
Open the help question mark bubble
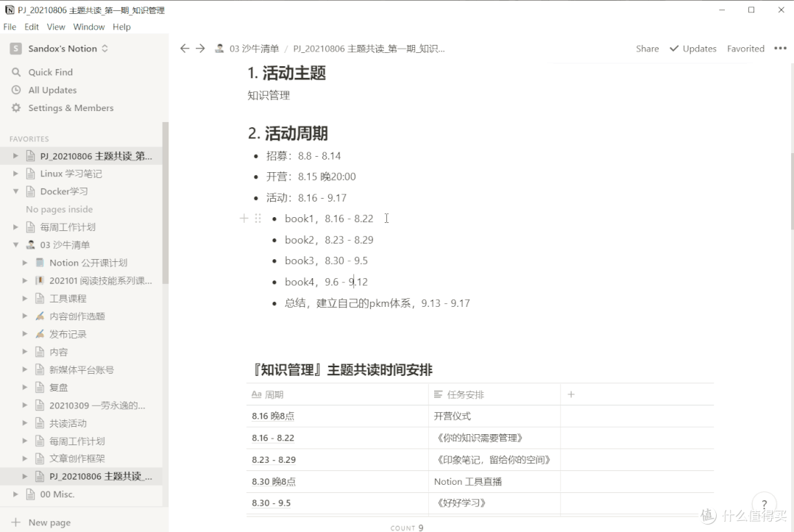(764, 505)
